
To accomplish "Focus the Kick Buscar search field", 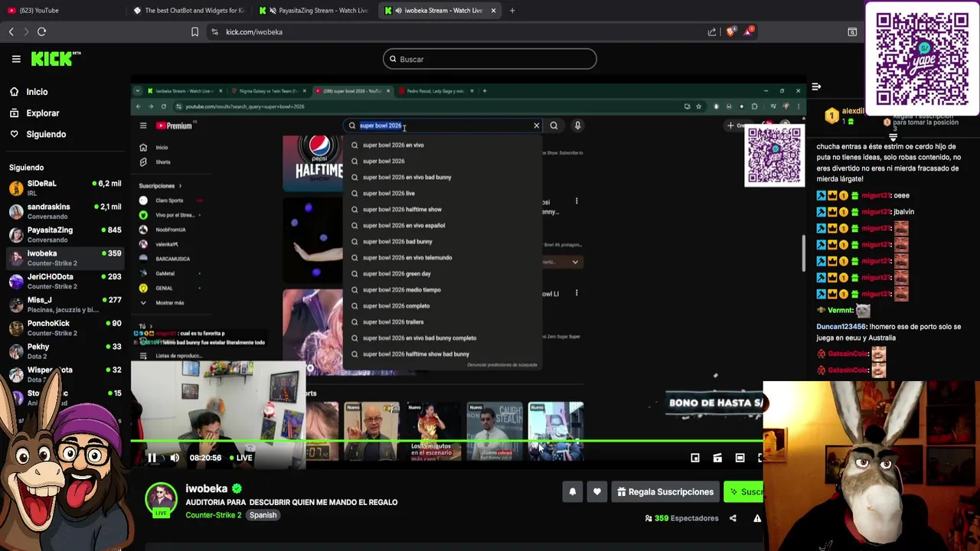I will pyautogui.click(x=490, y=59).
